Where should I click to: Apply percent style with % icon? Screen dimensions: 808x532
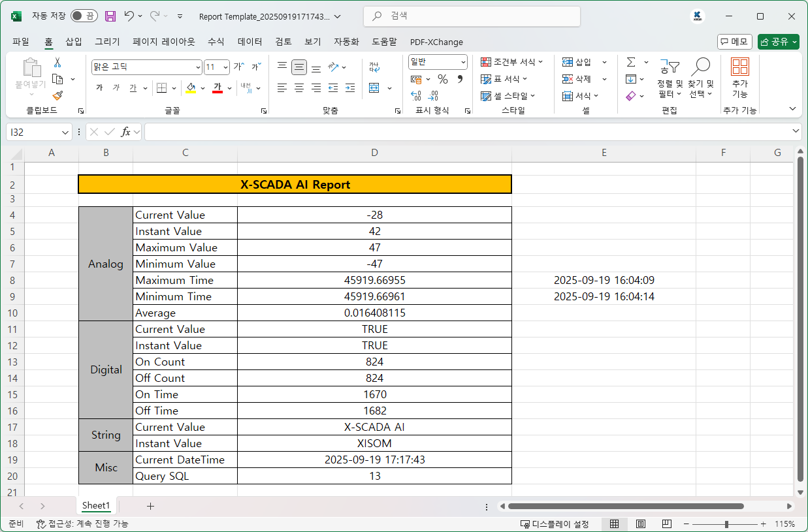443,79
